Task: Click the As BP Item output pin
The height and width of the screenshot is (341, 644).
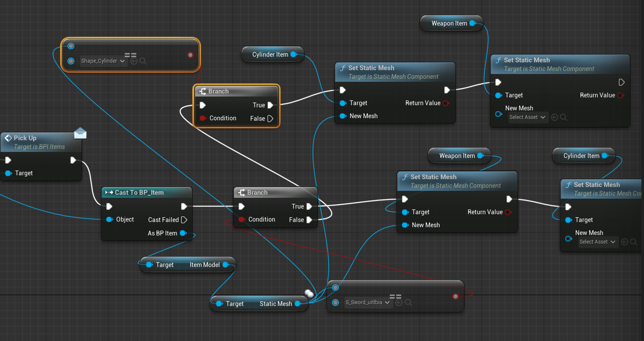Action: coord(183,233)
